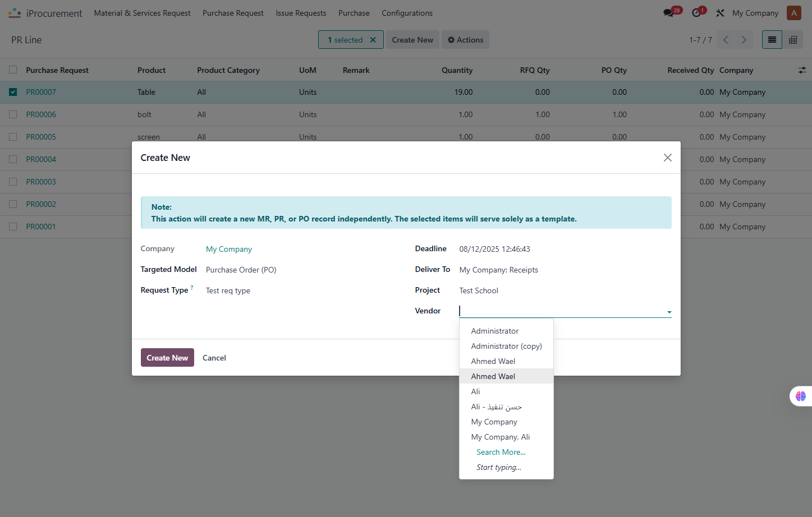Open Purchase Request menu
The height and width of the screenshot is (517, 812).
(233, 13)
